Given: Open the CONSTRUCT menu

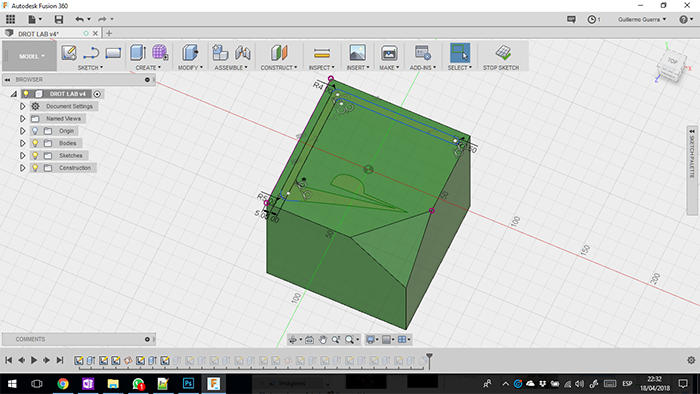Looking at the screenshot, I should [x=279, y=67].
